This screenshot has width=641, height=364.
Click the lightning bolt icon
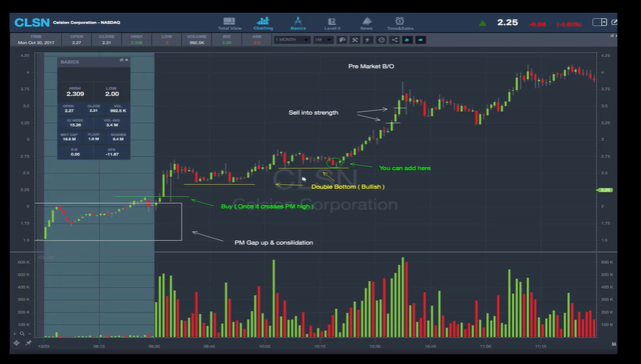click(x=368, y=39)
